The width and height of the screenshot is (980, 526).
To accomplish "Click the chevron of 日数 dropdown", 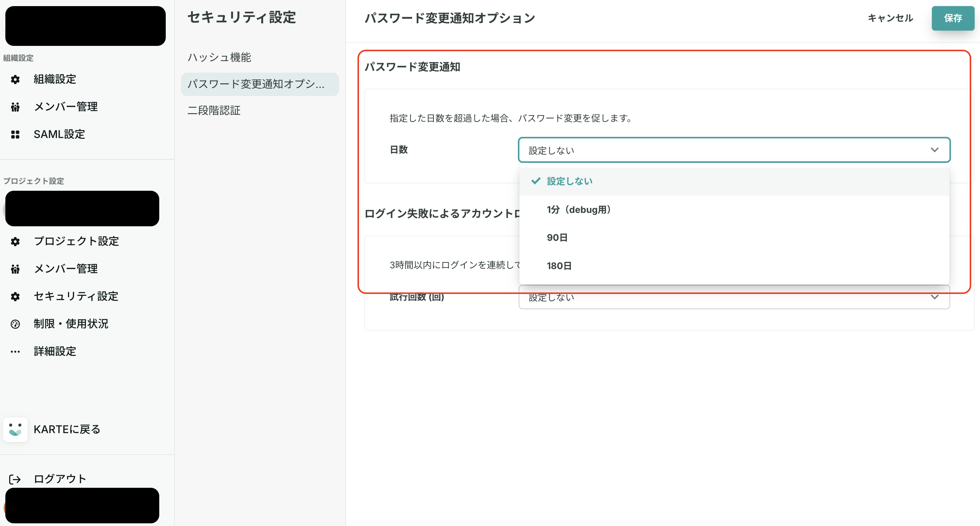I will tap(935, 150).
